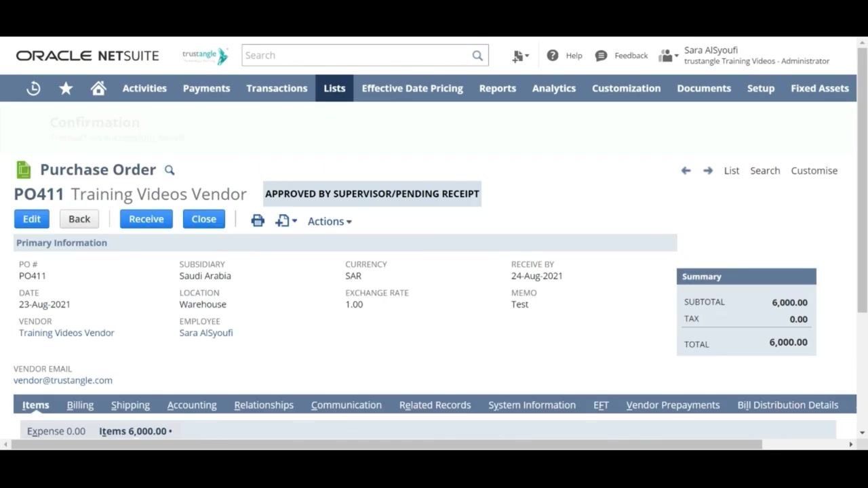The image size is (868, 488).
Task: Open the Lists menu
Action: click(334, 88)
